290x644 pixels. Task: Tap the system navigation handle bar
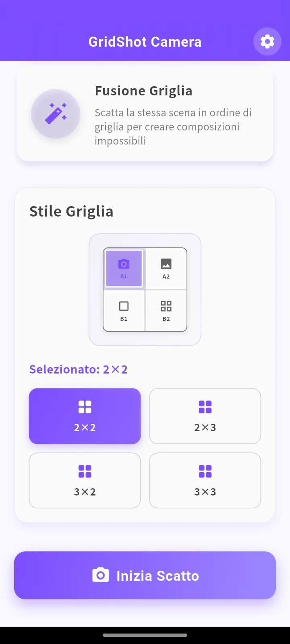145,635
